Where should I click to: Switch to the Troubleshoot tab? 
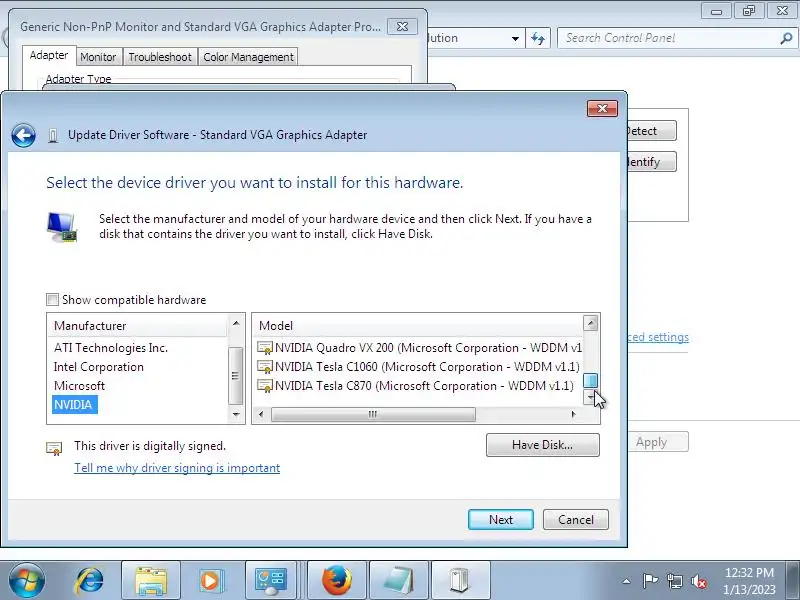[x=160, y=57]
